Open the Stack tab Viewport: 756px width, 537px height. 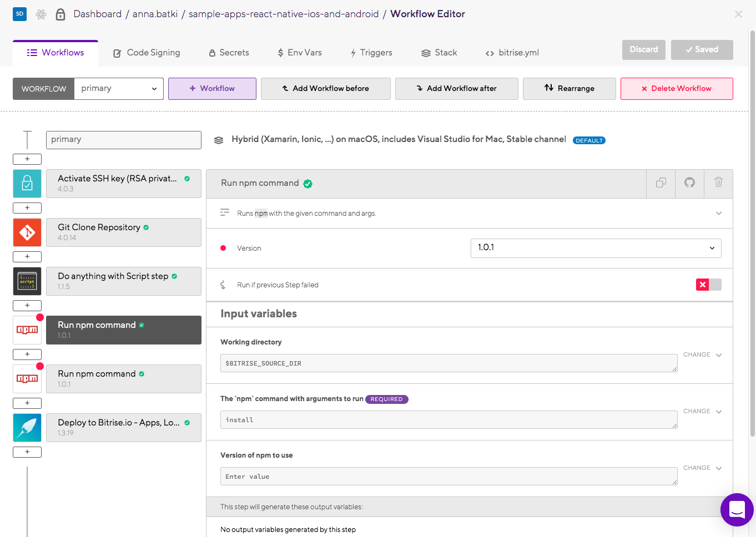click(439, 53)
